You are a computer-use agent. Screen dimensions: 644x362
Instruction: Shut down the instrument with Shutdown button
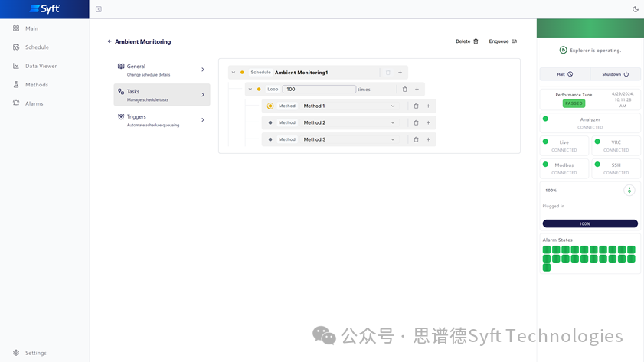615,74
